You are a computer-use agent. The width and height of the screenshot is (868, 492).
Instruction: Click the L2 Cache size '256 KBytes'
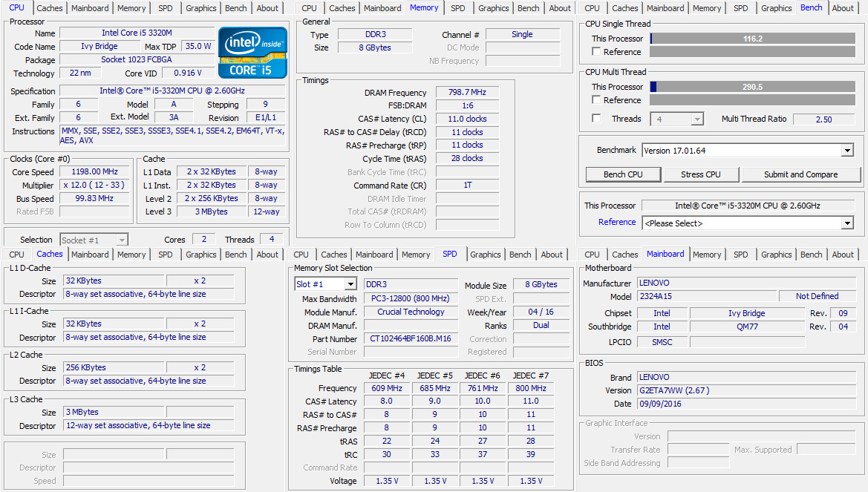[x=114, y=367]
